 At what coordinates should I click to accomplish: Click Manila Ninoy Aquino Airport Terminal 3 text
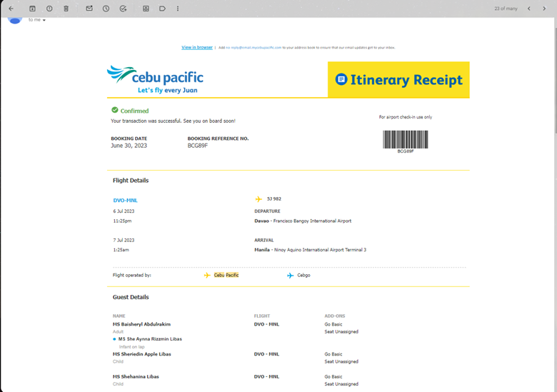310,250
